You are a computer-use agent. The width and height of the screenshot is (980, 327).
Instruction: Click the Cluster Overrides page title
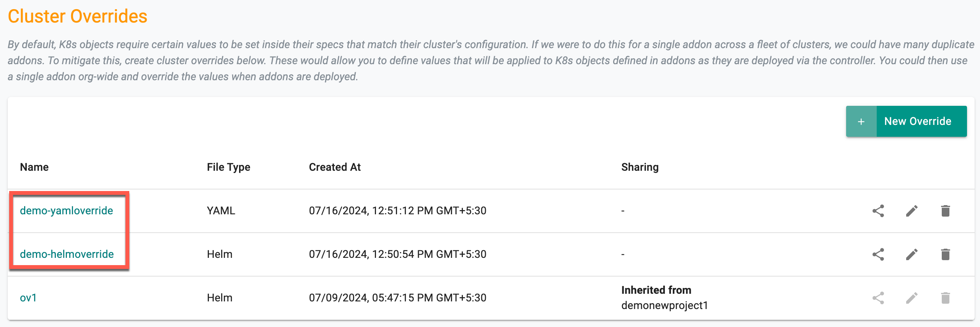(x=78, y=16)
